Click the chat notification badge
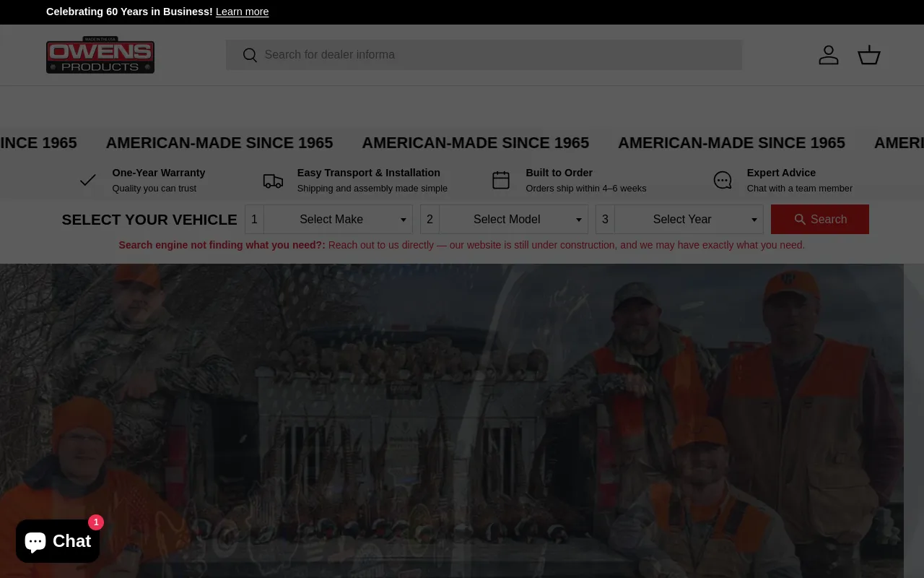Screen dimensions: 924x578 pos(96,522)
